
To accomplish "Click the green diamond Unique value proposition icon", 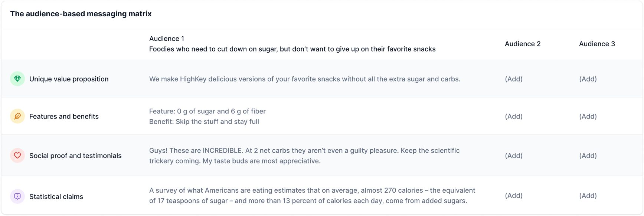I will (x=17, y=79).
